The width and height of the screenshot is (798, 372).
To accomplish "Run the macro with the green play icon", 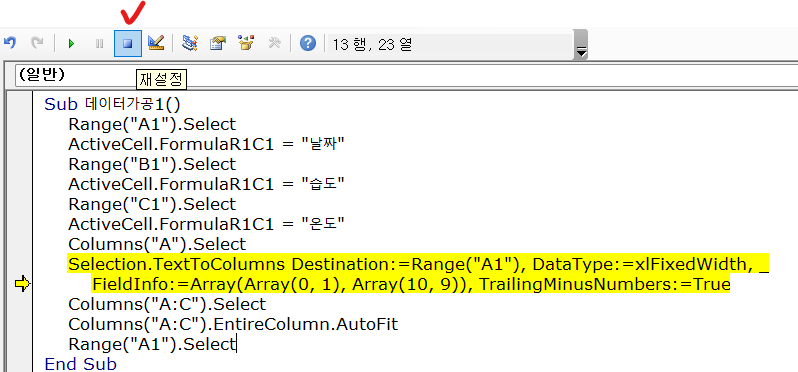I will [x=71, y=44].
